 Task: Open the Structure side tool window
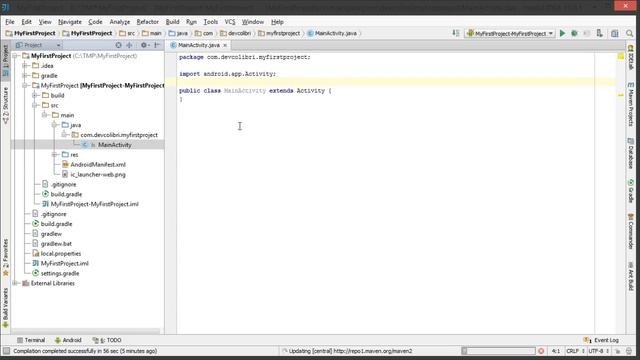[6, 105]
